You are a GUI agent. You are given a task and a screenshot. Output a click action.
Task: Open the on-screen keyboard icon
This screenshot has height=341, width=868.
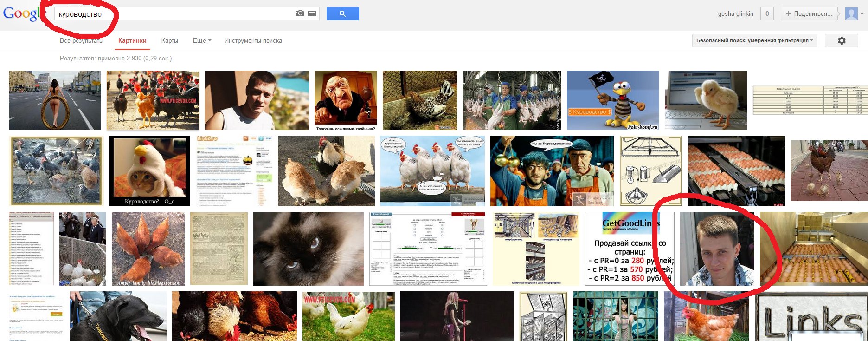[312, 13]
